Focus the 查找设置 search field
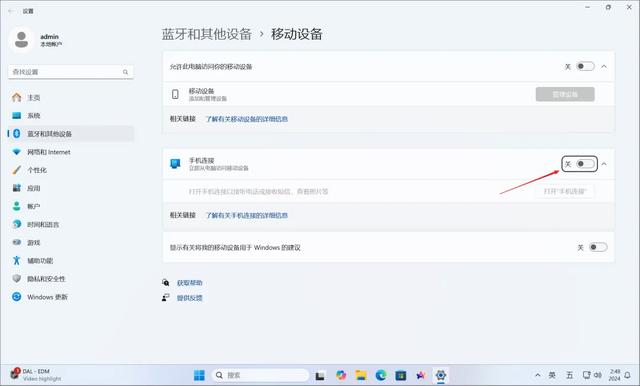 71,72
